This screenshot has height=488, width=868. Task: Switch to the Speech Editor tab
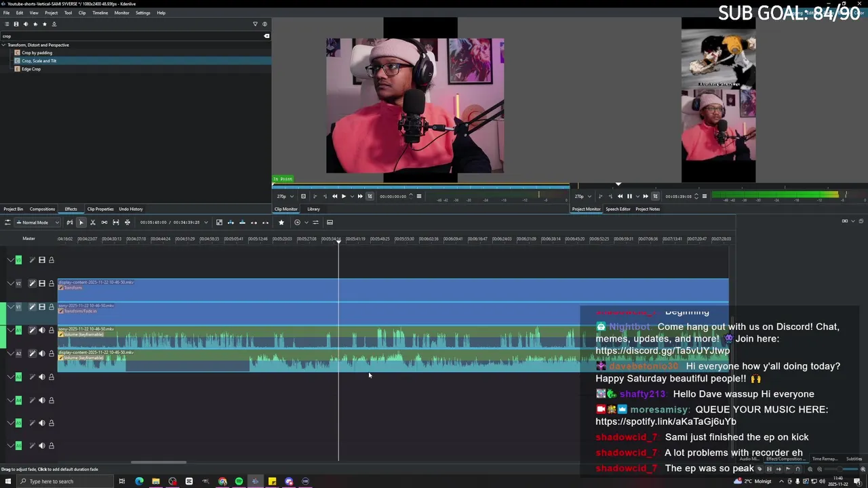point(618,209)
